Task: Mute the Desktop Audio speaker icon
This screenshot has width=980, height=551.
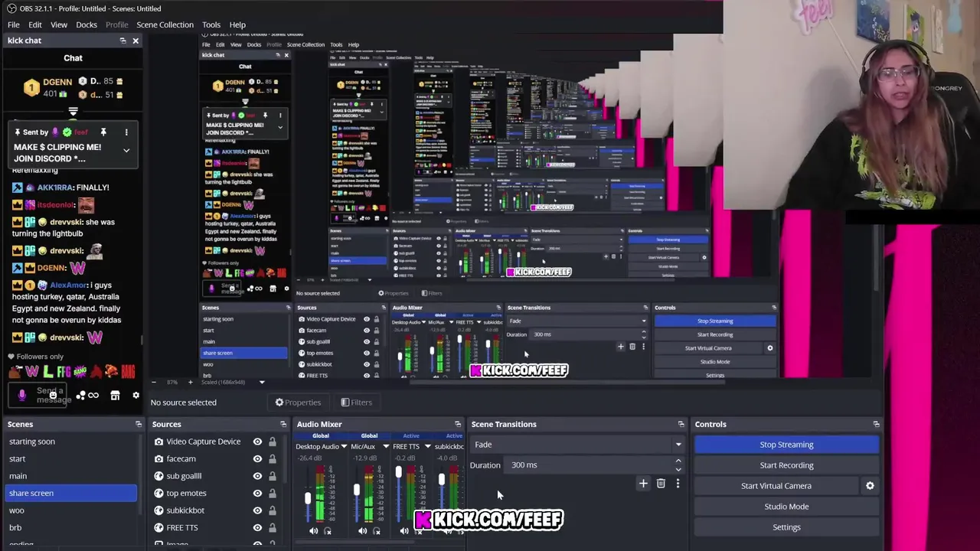Action: click(x=313, y=531)
